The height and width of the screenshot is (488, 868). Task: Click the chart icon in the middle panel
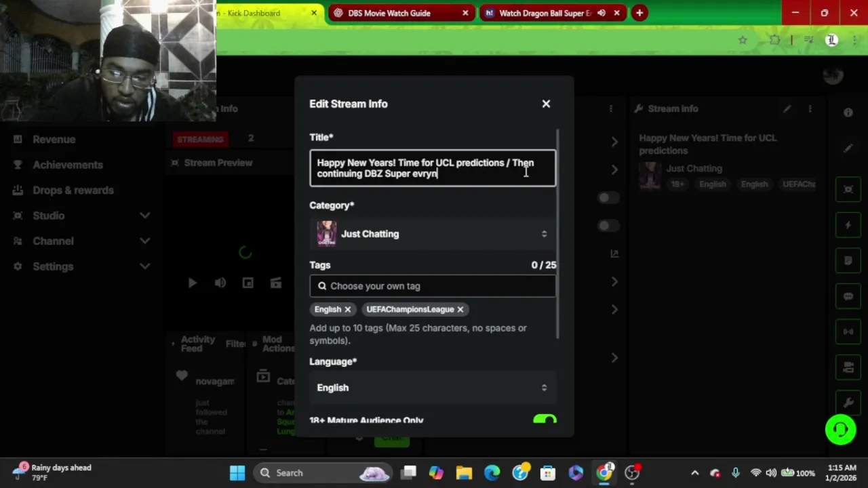(x=614, y=253)
